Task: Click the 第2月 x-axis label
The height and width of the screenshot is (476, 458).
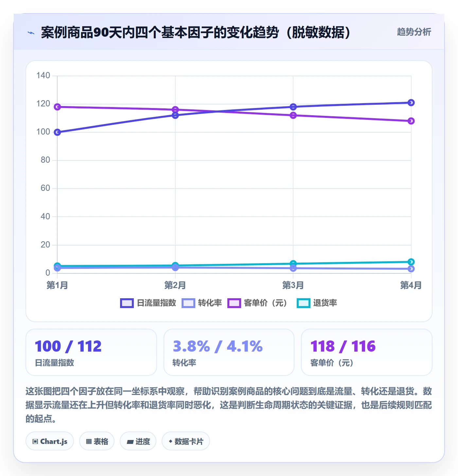Action: click(x=175, y=285)
